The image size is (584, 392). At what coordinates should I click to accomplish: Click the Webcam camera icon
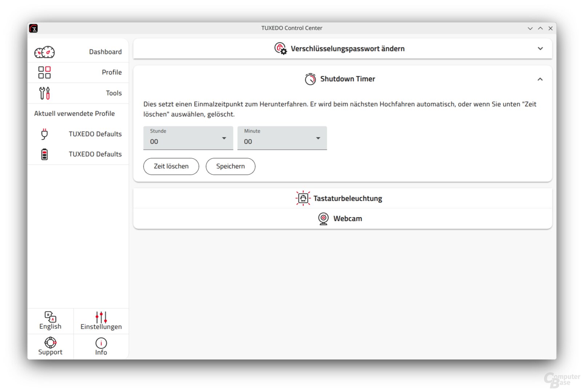(323, 219)
